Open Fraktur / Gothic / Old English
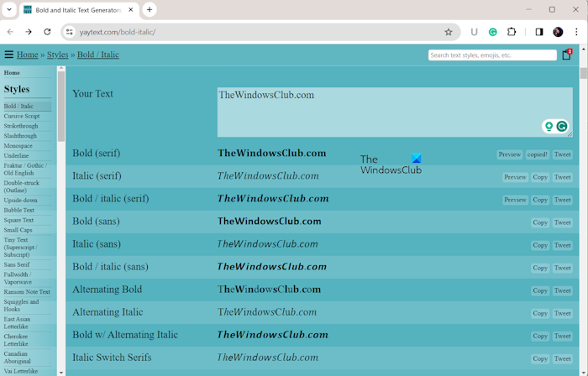 (x=25, y=170)
